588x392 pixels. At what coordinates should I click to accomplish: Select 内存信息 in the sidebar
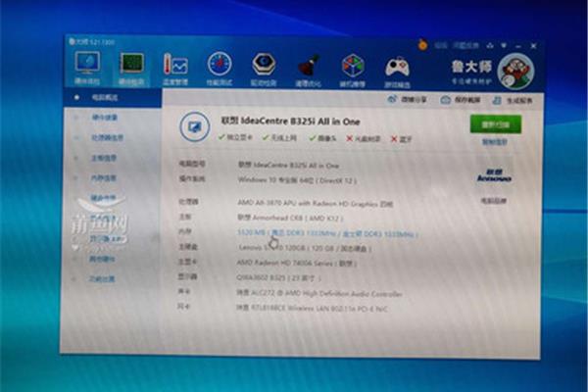pyautogui.click(x=104, y=178)
